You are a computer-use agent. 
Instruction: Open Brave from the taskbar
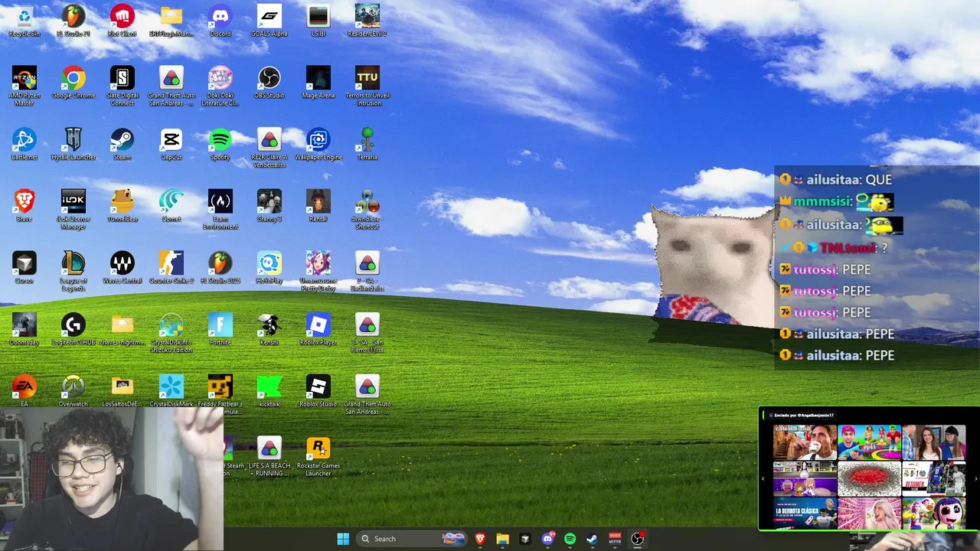480,539
